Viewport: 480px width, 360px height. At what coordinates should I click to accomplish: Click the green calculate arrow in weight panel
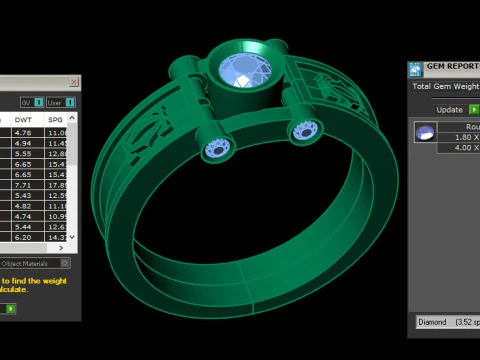click(11, 309)
